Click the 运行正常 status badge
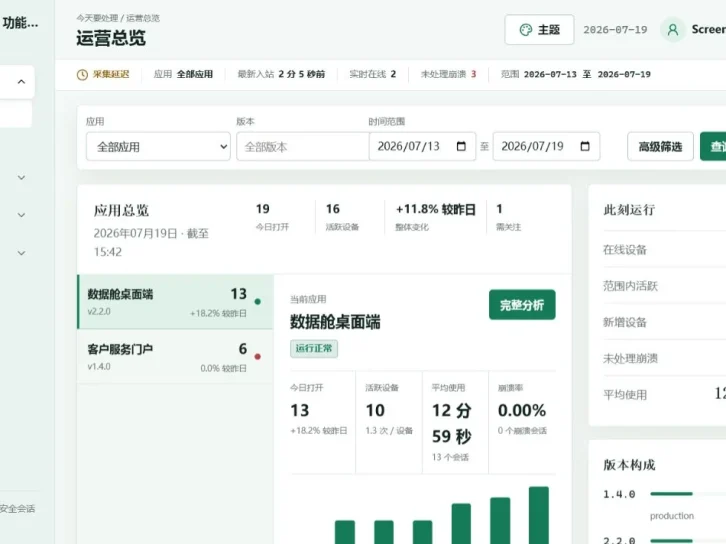Viewport: 726px width, 544px height. [x=314, y=349]
